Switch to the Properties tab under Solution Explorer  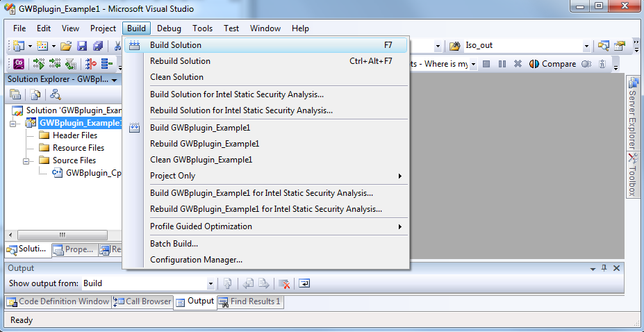click(x=75, y=249)
